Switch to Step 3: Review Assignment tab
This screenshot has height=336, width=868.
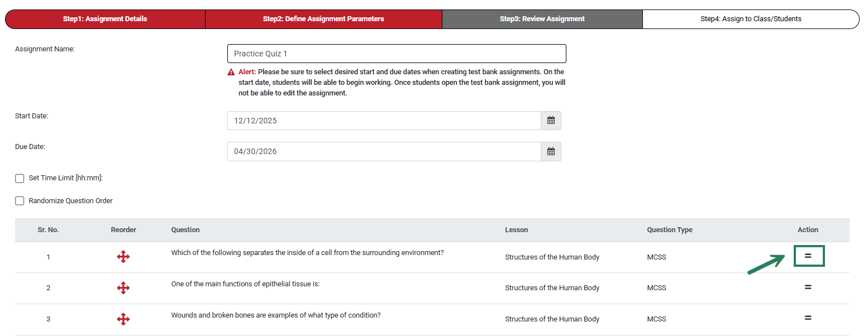[x=542, y=18]
